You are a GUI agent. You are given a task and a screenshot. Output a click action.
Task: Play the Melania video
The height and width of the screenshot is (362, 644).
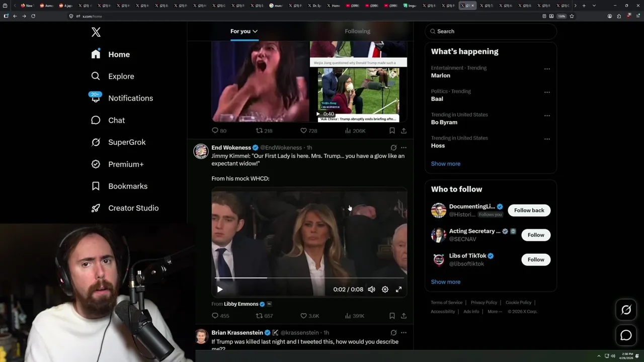point(220,289)
